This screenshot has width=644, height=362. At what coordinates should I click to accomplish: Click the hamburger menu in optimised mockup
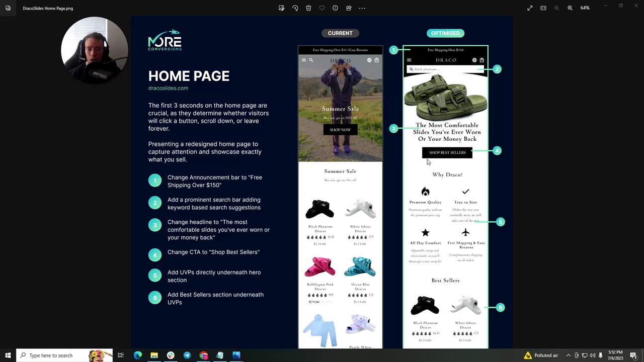[409, 60]
